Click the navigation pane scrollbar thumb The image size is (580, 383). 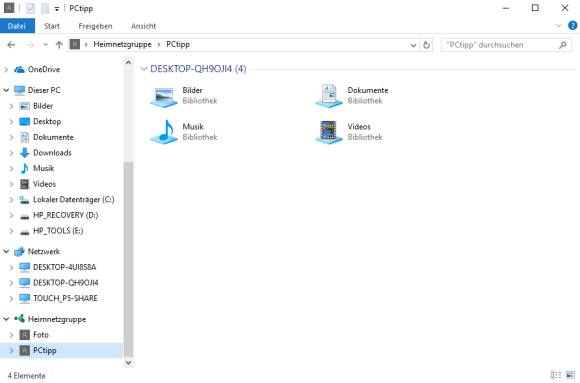128,259
